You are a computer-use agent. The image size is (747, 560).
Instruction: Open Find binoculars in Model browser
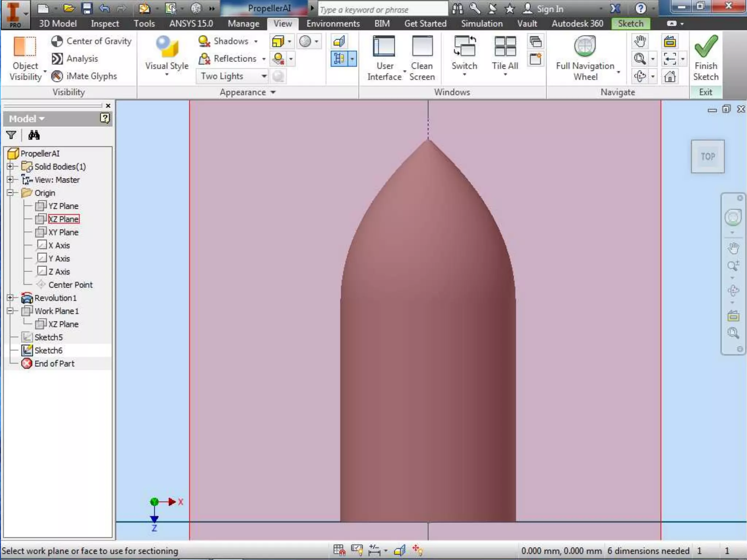34,135
